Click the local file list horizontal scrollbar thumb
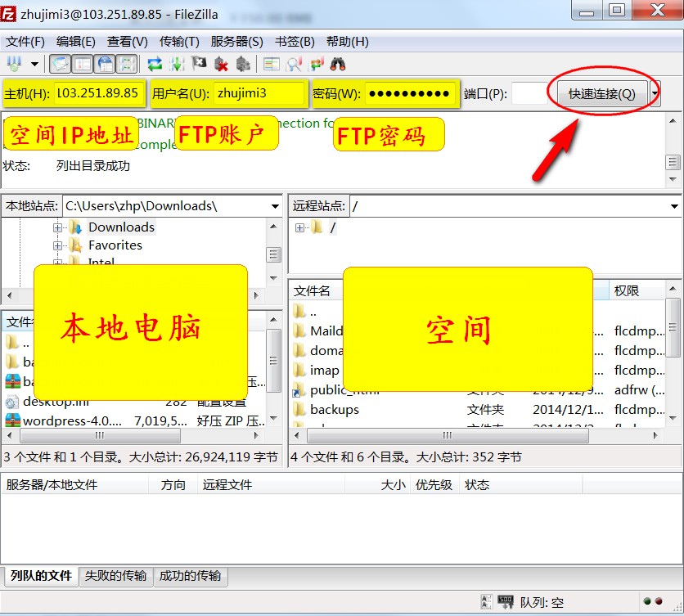Viewport: 684px width, 616px height. click(100, 435)
